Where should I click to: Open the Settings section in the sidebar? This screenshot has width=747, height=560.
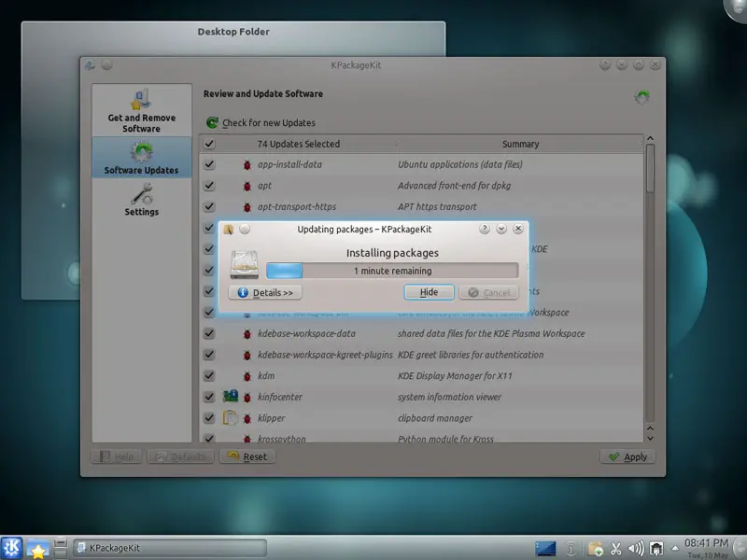pos(142,200)
